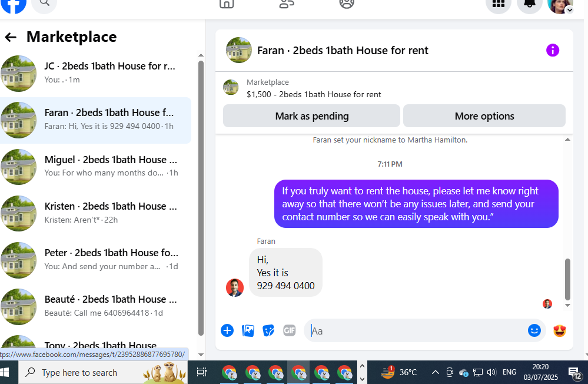This screenshot has height=384, width=588.
Task: Open Beauté conversation in list
Action: 95,306
